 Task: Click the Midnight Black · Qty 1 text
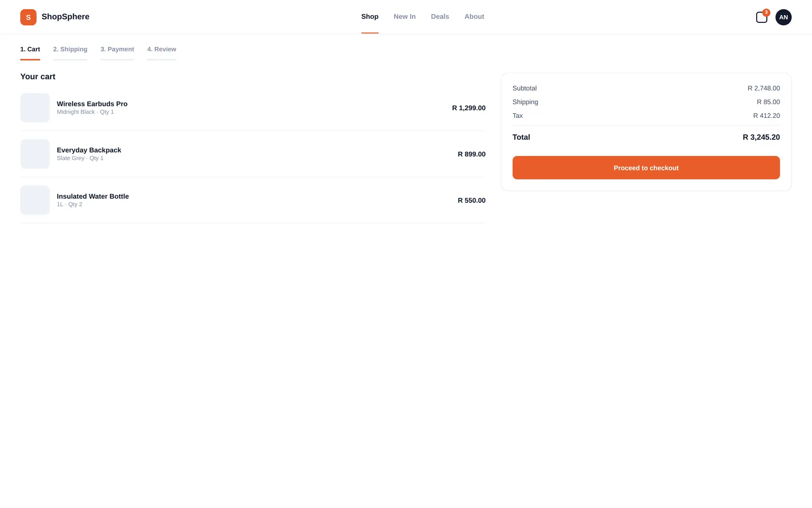[85, 112]
